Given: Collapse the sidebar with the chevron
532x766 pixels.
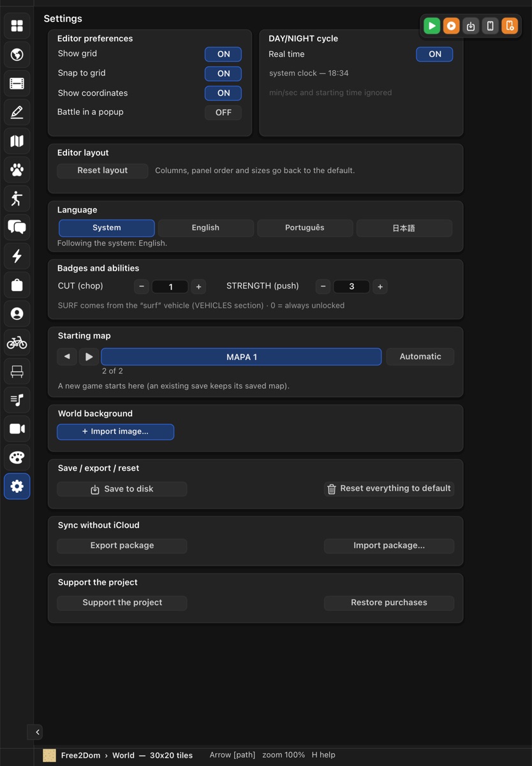Looking at the screenshot, I should 38,732.
